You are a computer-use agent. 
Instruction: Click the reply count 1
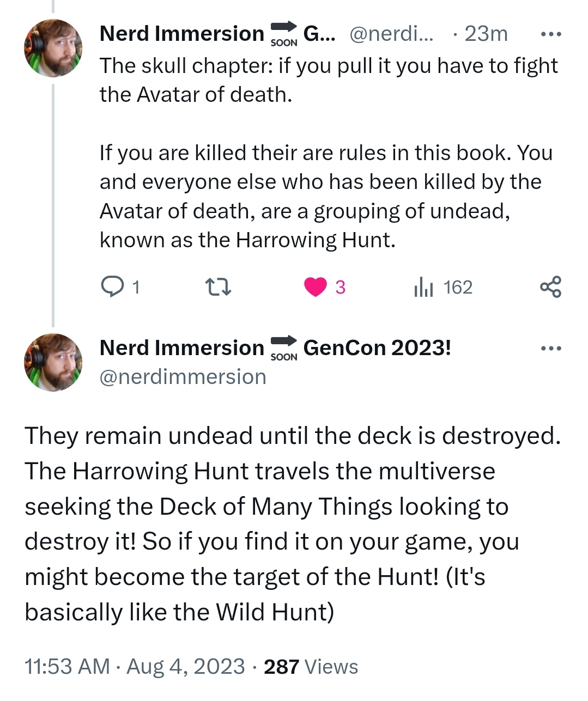point(136,287)
